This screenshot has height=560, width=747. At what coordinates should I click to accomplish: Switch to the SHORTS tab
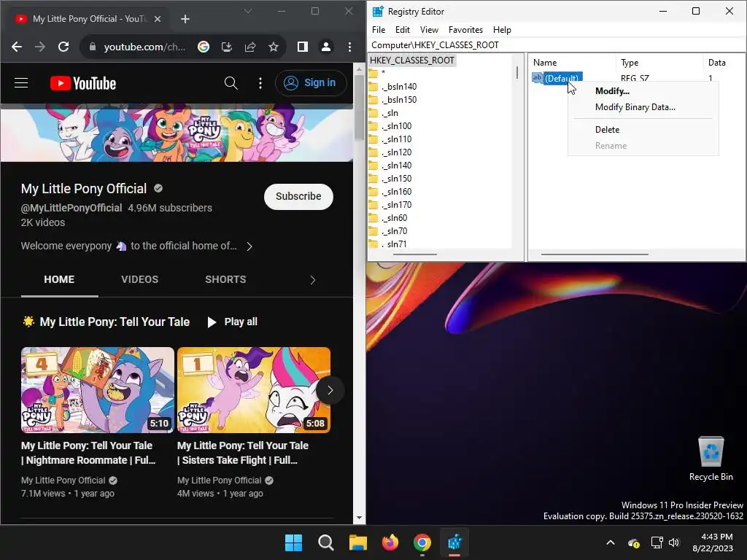(x=225, y=279)
